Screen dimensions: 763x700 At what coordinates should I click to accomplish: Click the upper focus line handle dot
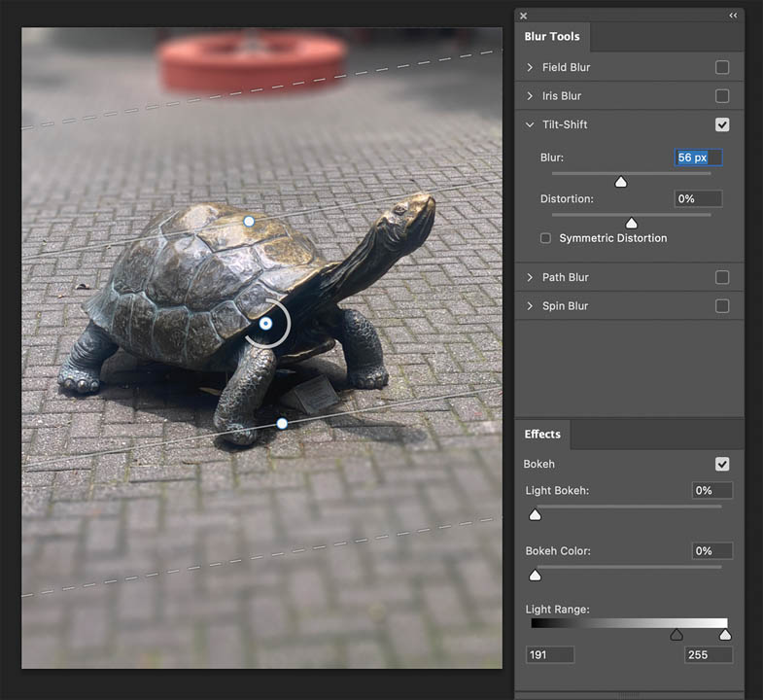click(x=249, y=222)
